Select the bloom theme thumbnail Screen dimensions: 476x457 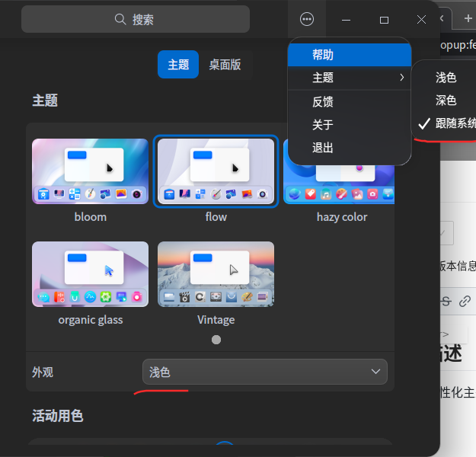coord(90,171)
